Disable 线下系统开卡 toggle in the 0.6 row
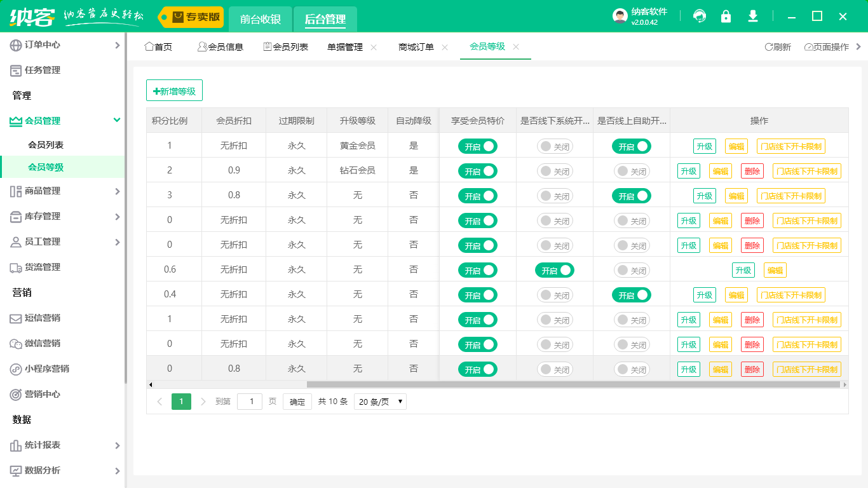The width and height of the screenshot is (868, 488). click(x=554, y=270)
